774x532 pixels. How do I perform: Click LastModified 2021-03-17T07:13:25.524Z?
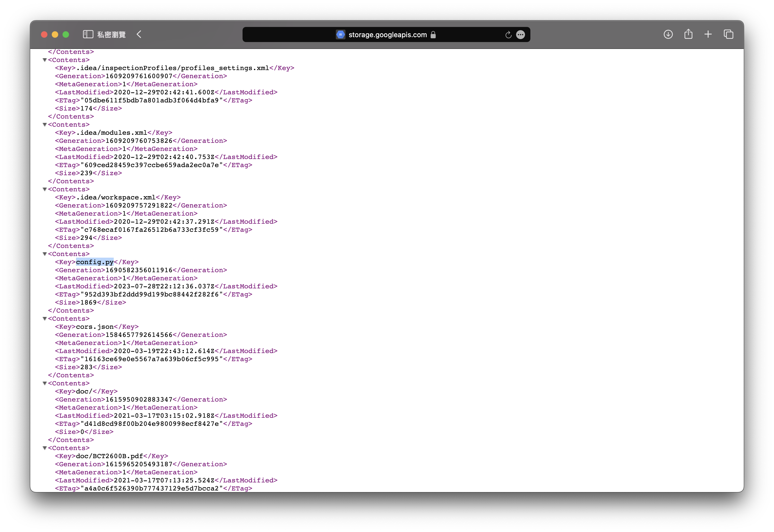164,480
